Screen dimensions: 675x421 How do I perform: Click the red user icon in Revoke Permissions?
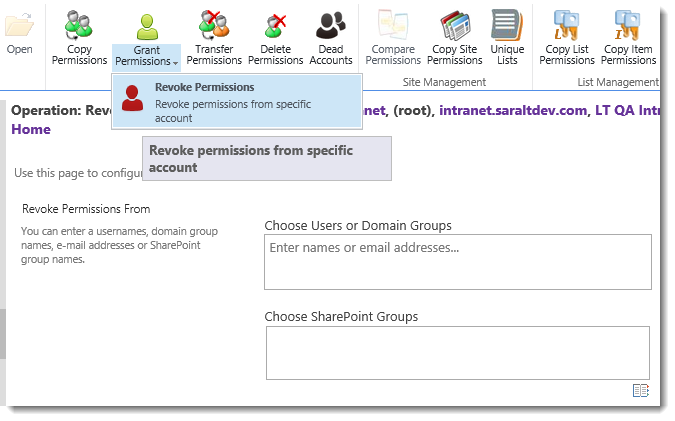[133, 98]
